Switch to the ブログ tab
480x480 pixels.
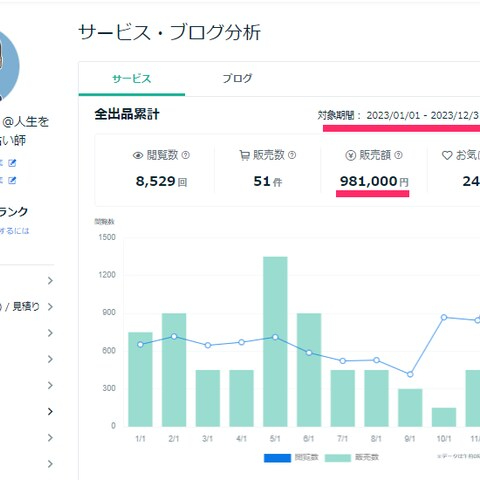(237, 78)
